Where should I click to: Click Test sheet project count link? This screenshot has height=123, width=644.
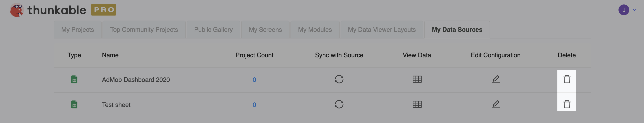[x=254, y=105]
